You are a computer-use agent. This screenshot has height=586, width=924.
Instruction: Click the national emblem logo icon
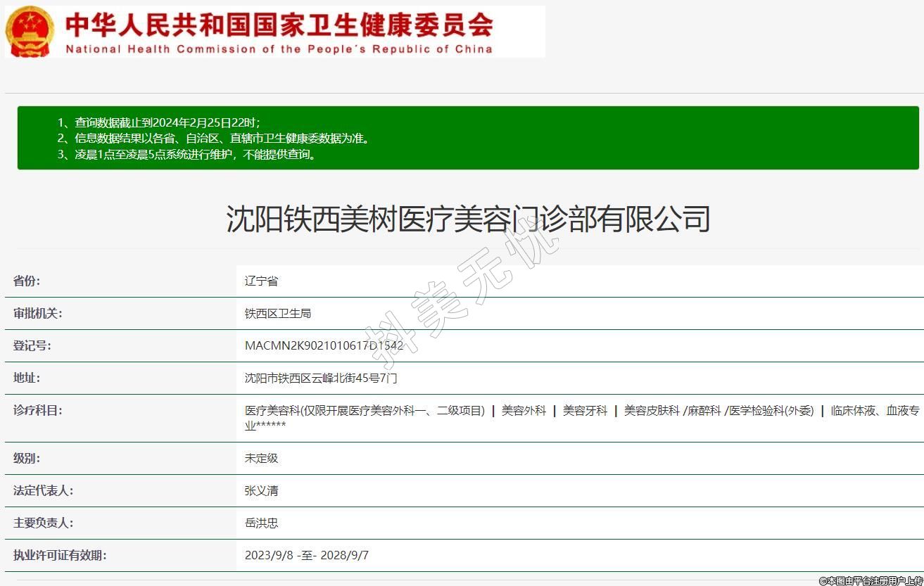[30, 32]
